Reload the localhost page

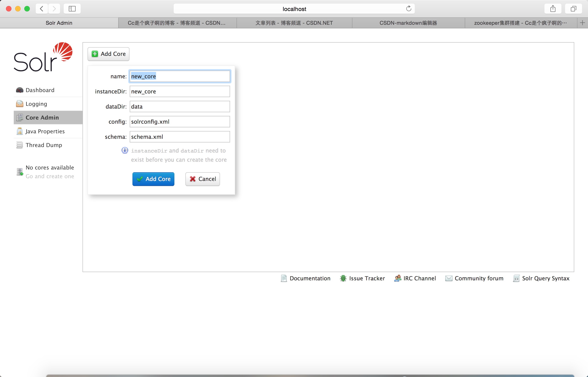tap(409, 8)
